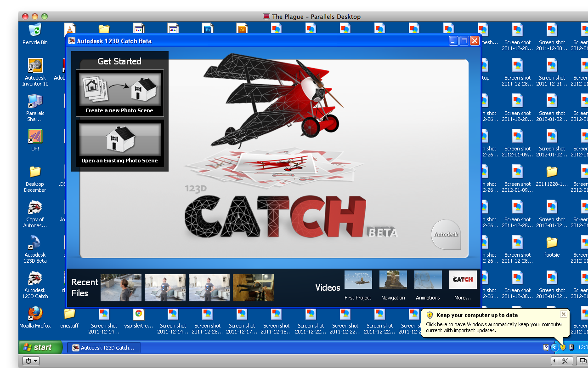Collapse the system tray with the chevron

coord(555,347)
